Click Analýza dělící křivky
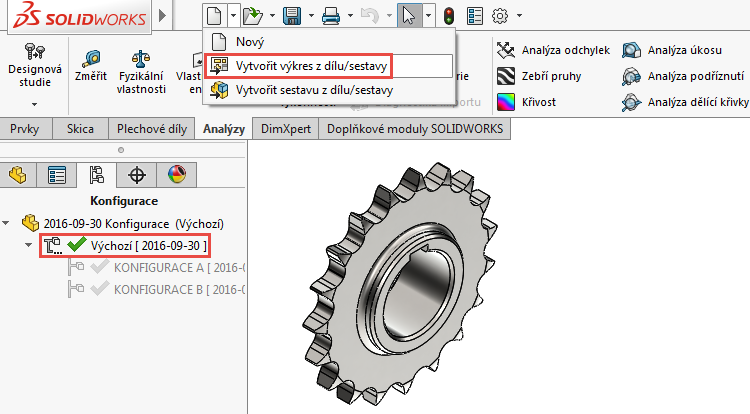This screenshot has height=414, width=750. (x=685, y=102)
